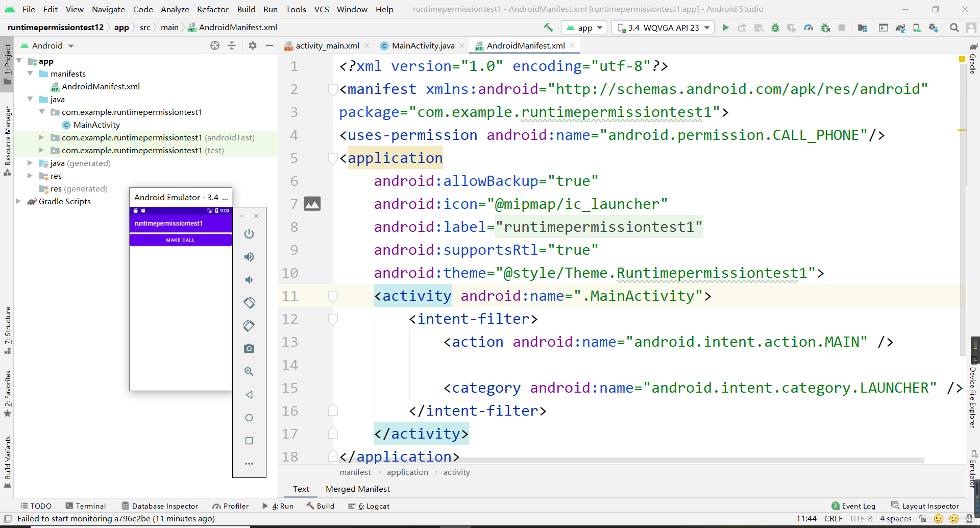Expand the java (generated) folder
Image resolution: width=980 pixels, height=528 pixels.
pyautogui.click(x=30, y=163)
